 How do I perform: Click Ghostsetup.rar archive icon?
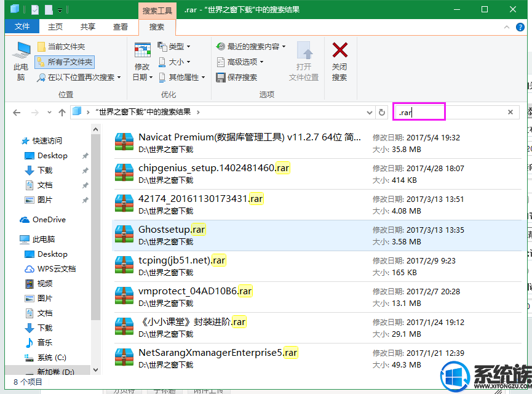tap(124, 235)
